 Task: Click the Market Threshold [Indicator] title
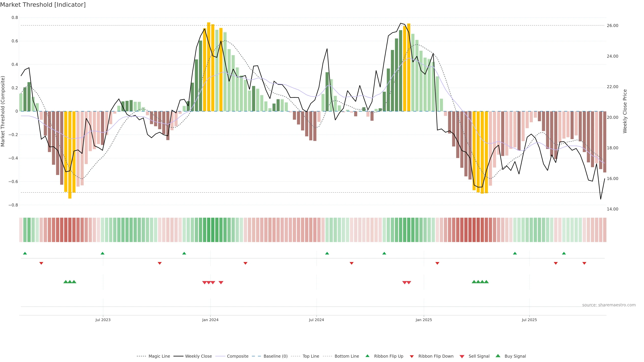click(x=43, y=5)
